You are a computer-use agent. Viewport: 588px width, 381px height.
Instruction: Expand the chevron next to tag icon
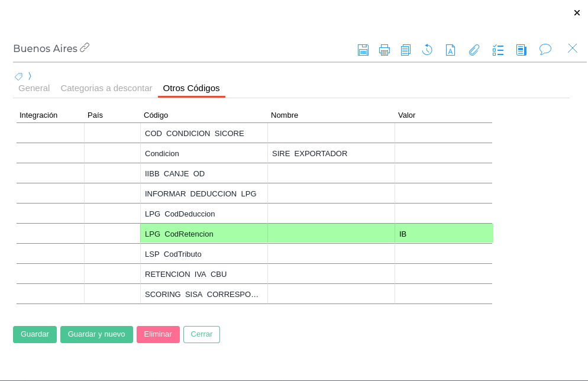click(30, 76)
